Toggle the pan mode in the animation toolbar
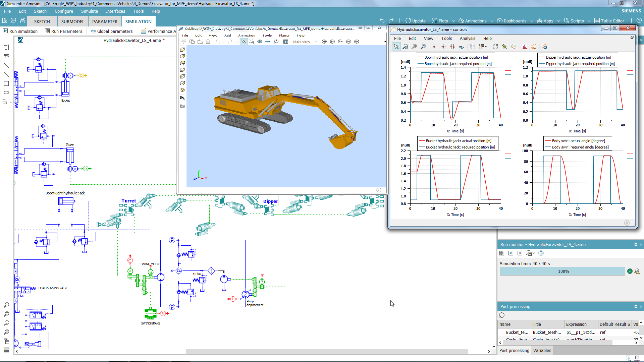 click(268, 42)
